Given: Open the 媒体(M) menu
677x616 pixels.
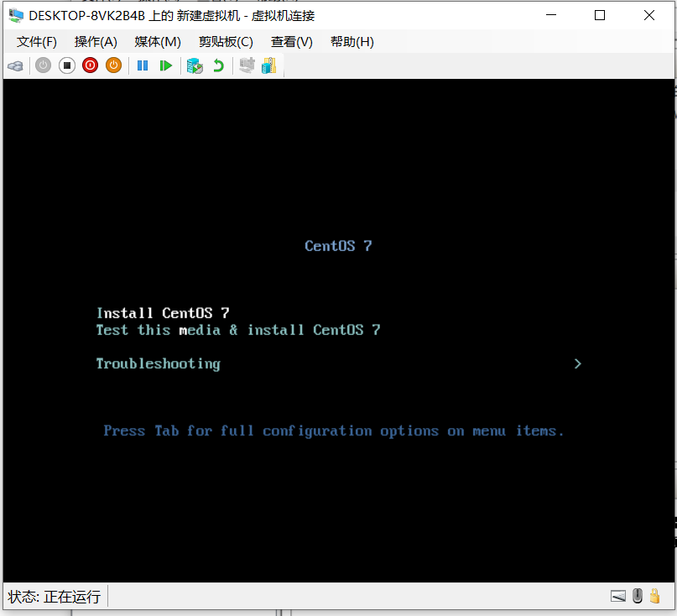Looking at the screenshot, I should tap(158, 42).
